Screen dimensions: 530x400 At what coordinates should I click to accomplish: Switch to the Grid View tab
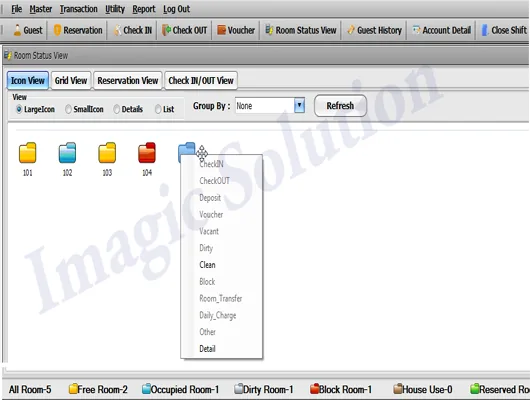click(71, 80)
